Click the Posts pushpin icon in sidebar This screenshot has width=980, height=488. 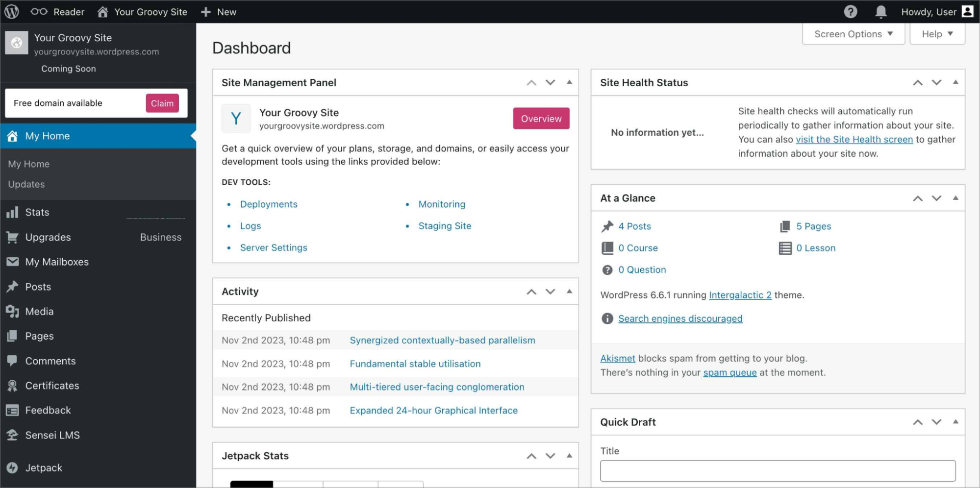pyautogui.click(x=12, y=287)
